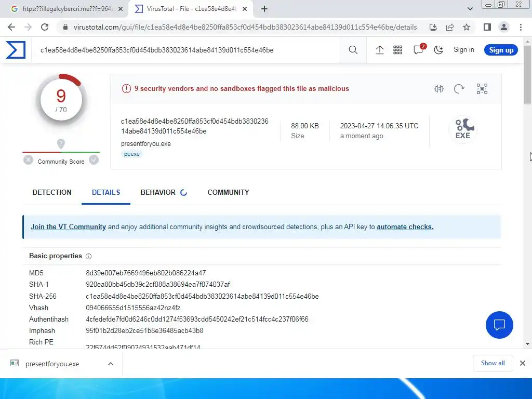Click the similar files search icon

point(438,89)
